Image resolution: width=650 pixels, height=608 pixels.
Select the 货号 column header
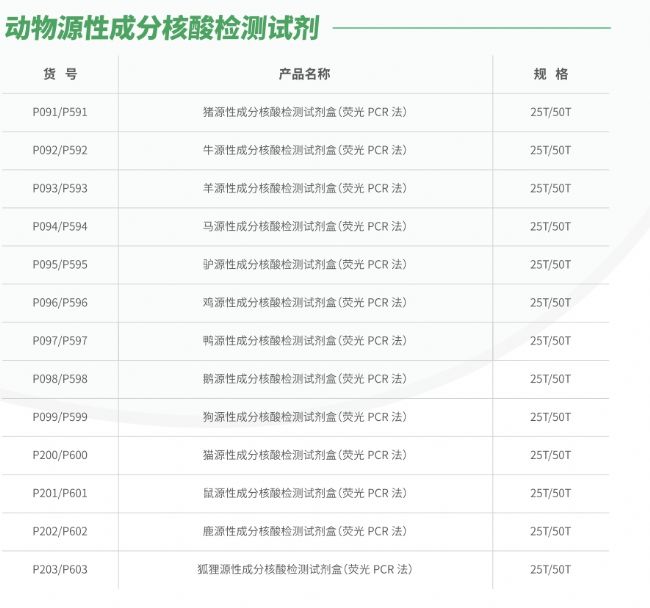[60, 74]
